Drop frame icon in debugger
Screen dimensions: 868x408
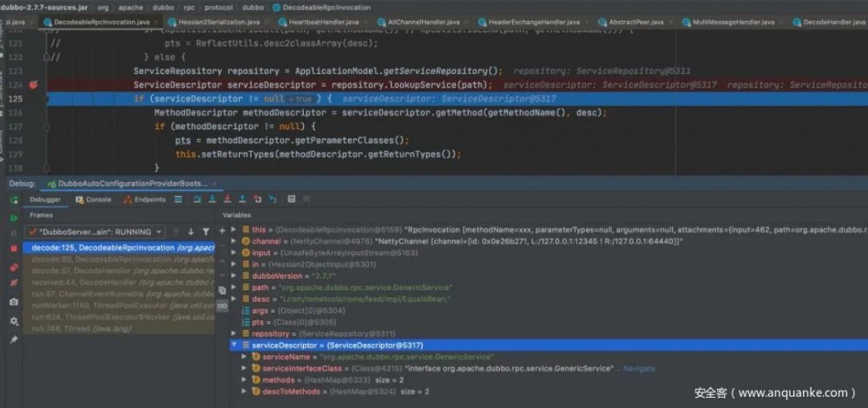click(258, 200)
